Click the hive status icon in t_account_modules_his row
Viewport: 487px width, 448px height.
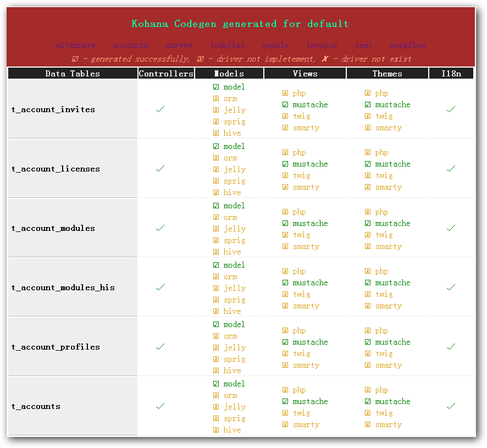tap(216, 311)
